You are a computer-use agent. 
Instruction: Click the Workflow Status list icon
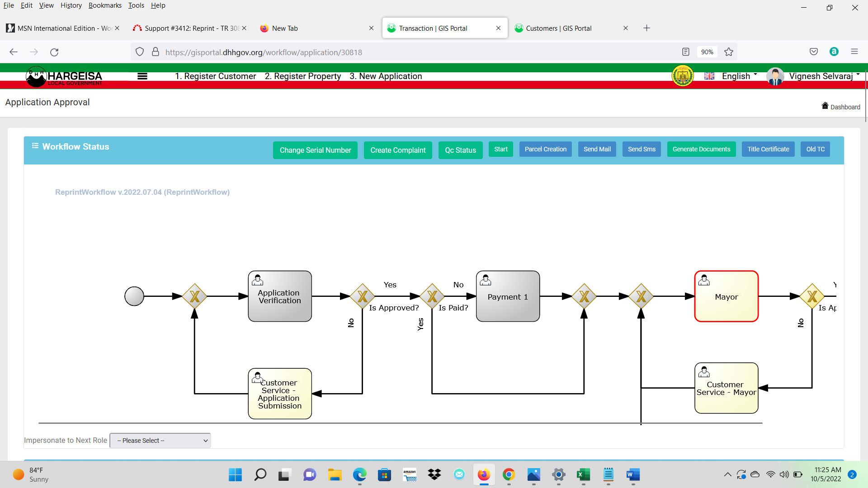(x=35, y=146)
